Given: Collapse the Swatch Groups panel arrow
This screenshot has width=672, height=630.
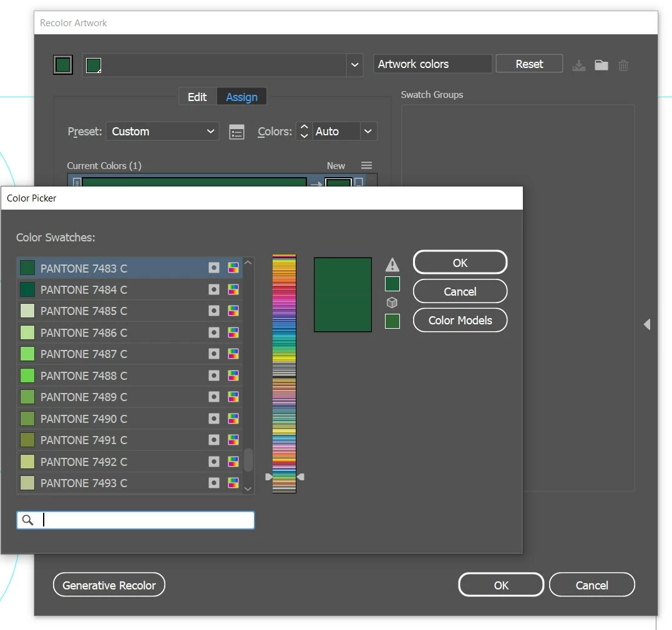Looking at the screenshot, I should [x=647, y=324].
